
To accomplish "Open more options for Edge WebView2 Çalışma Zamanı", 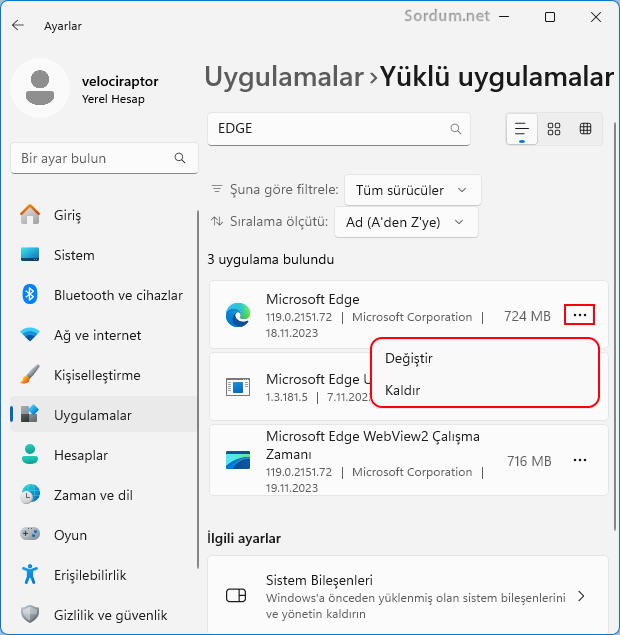I will pos(580,460).
